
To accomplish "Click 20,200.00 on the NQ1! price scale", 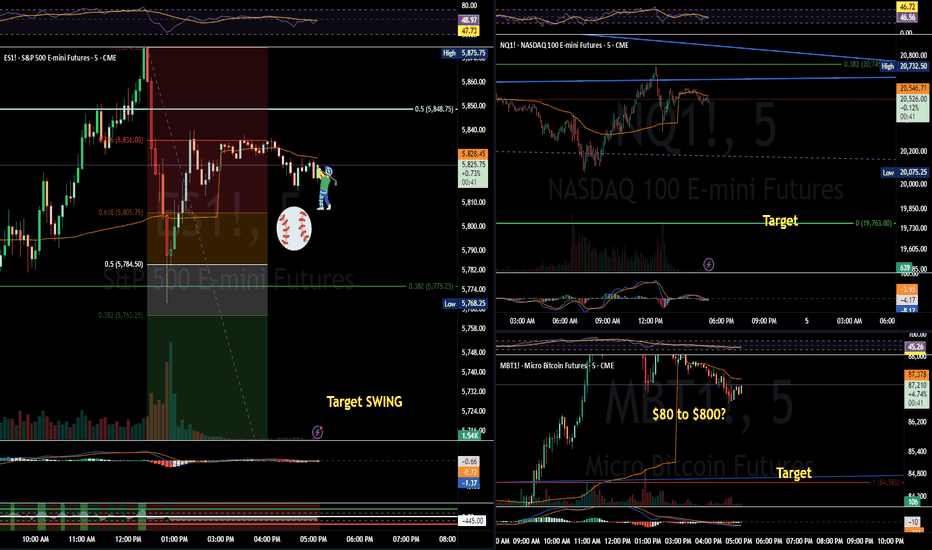I will 913,152.
